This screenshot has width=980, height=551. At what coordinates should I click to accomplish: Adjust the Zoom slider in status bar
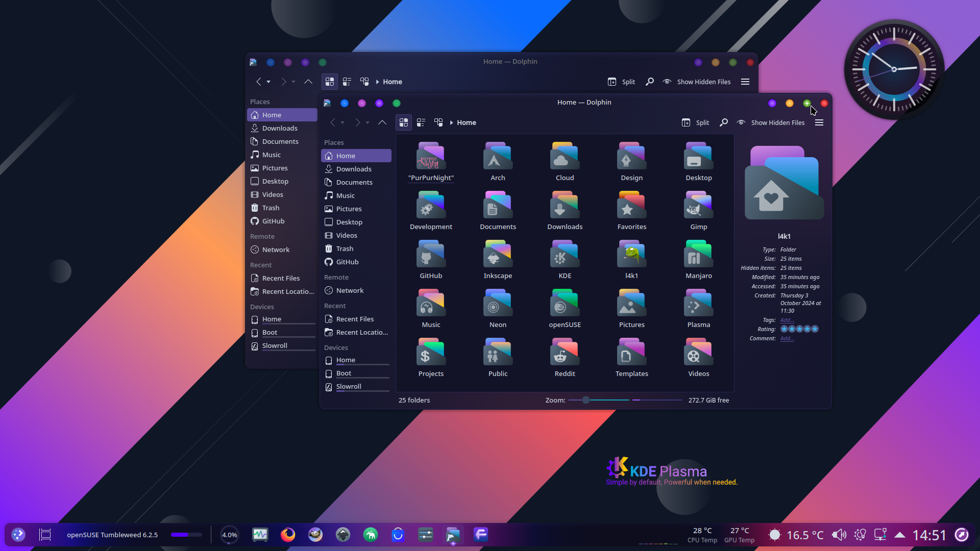[x=599, y=400]
